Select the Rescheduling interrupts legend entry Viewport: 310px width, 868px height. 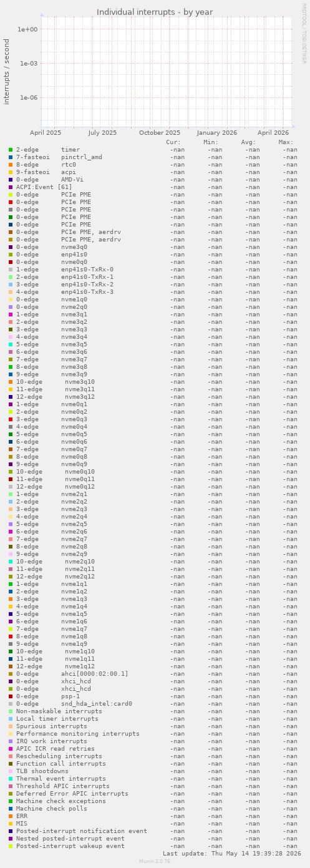[x=59, y=756]
